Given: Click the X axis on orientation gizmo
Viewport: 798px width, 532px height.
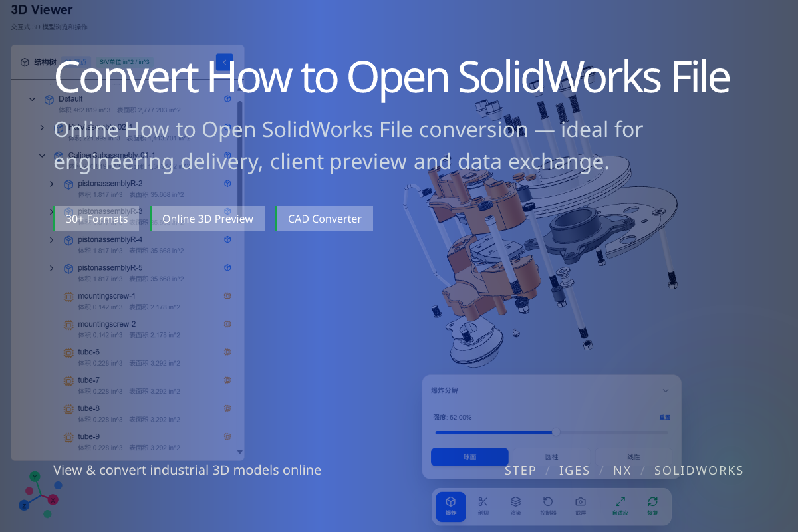Looking at the screenshot, I should (x=53, y=499).
